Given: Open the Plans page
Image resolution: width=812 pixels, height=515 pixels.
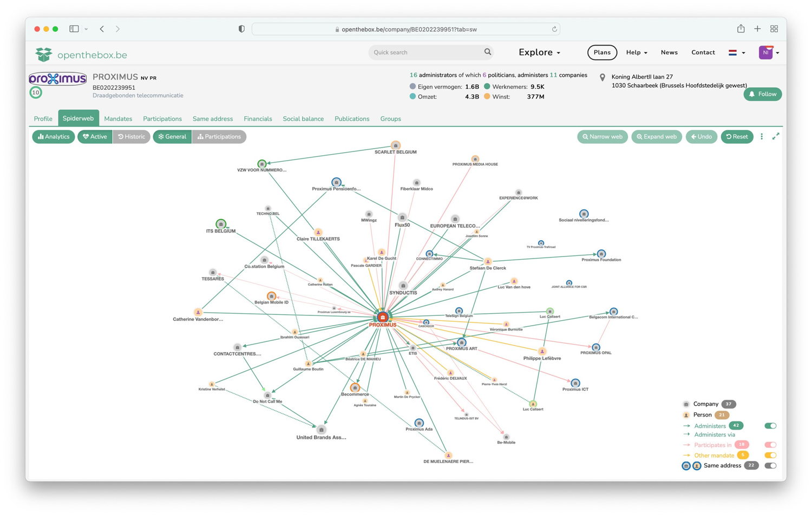Looking at the screenshot, I should tap(602, 52).
